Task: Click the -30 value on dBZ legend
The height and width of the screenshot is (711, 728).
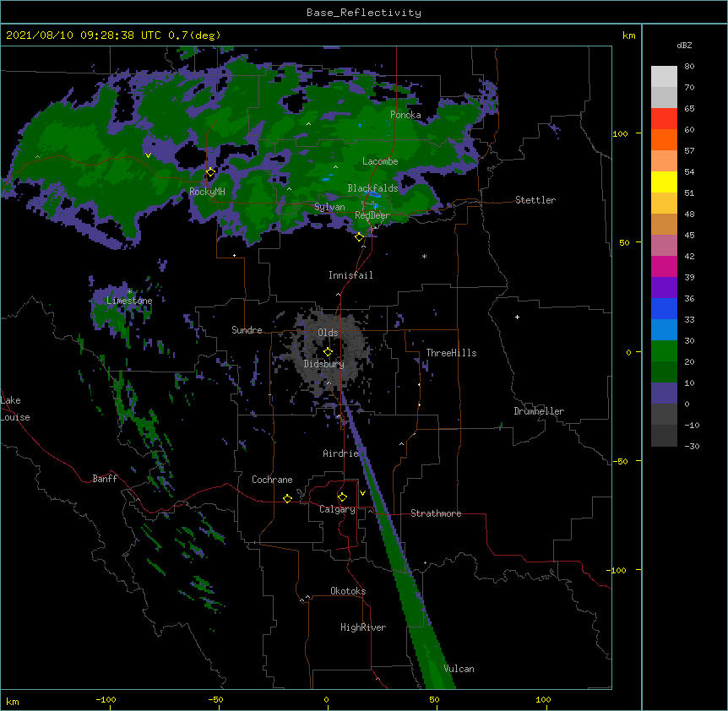Action: tap(692, 446)
